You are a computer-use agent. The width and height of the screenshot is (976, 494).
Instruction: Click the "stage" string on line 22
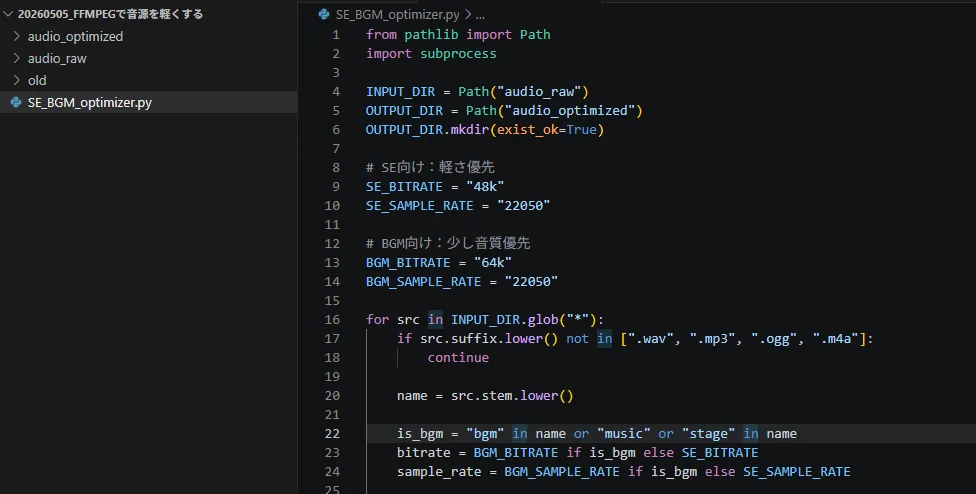[708, 434]
